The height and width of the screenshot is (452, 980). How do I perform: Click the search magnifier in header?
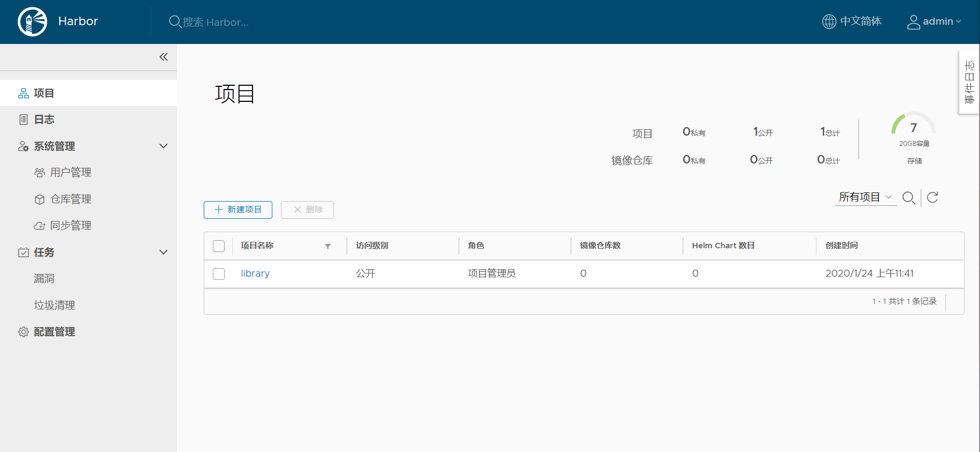[x=175, y=21]
